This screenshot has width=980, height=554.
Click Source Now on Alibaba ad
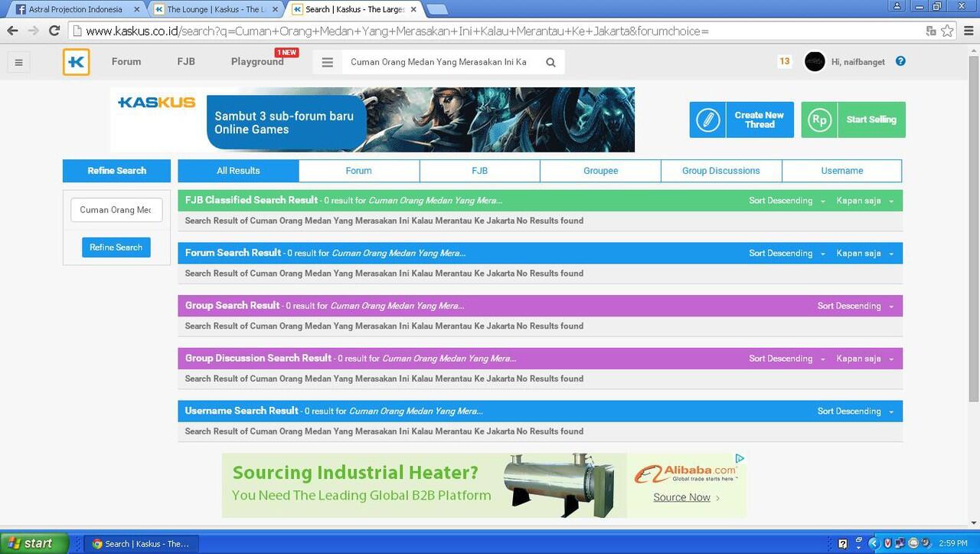(687, 497)
